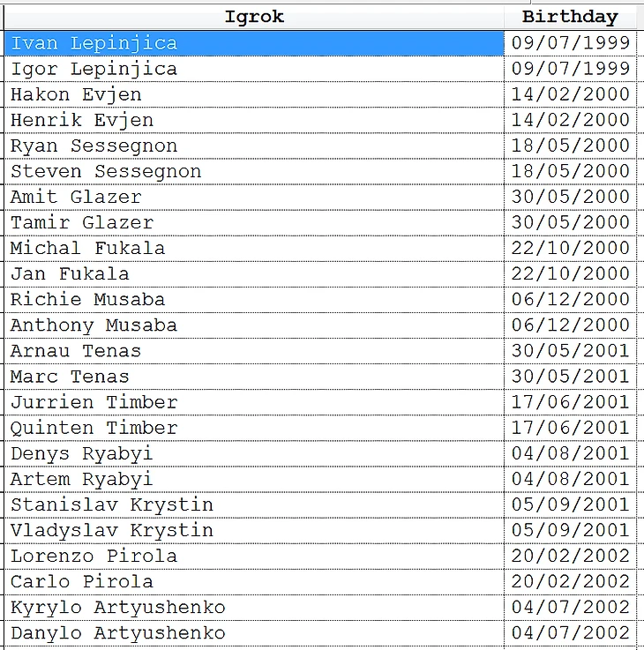Choose Jurrien Timber from the list
The width and height of the screenshot is (644, 650).
(x=94, y=402)
